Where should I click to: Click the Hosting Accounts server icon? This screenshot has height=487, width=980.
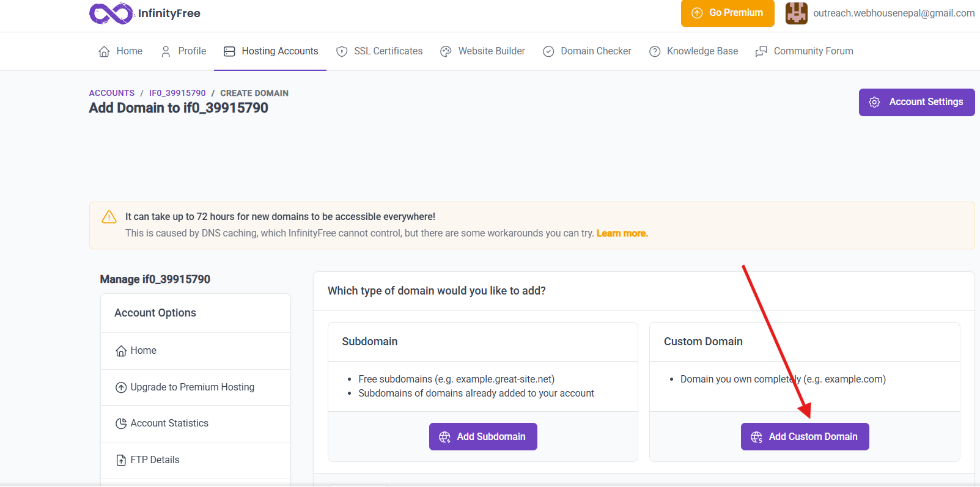229,51
